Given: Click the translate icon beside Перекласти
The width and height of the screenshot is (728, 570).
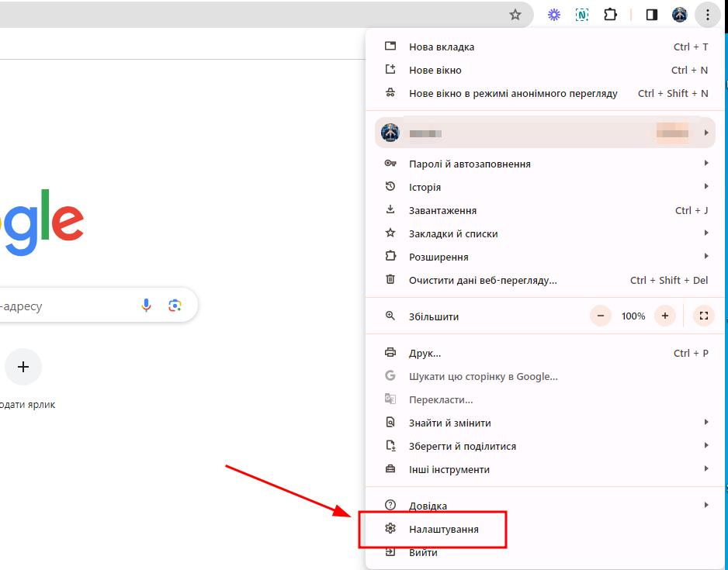Looking at the screenshot, I should point(390,399).
